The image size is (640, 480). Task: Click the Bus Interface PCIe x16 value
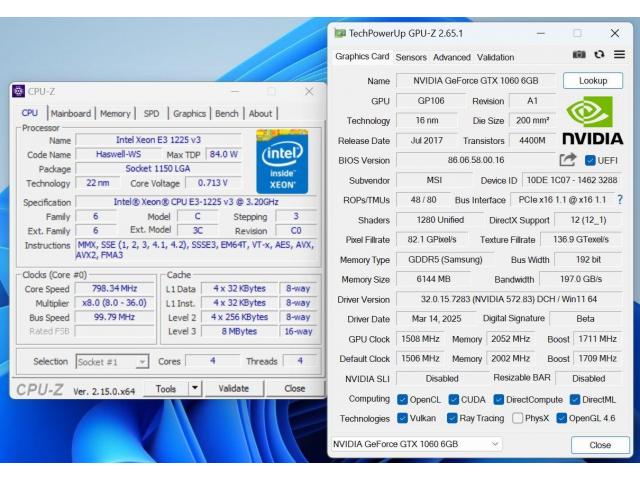coord(562,200)
